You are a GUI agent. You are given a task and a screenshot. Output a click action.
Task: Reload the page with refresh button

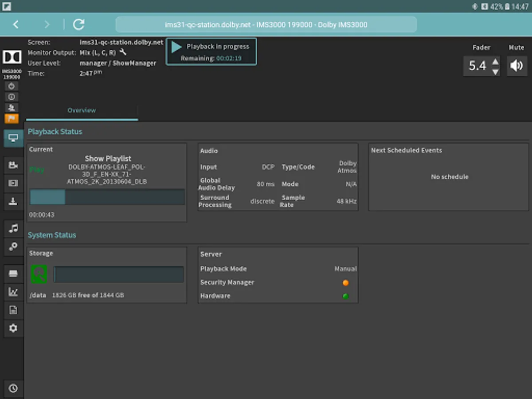[x=78, y=24]
